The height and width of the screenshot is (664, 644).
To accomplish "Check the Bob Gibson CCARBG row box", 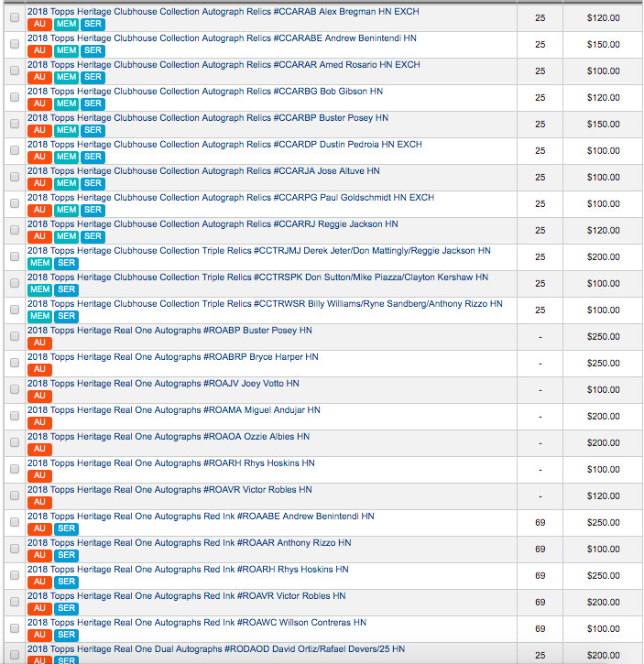I will coord(15,97).
